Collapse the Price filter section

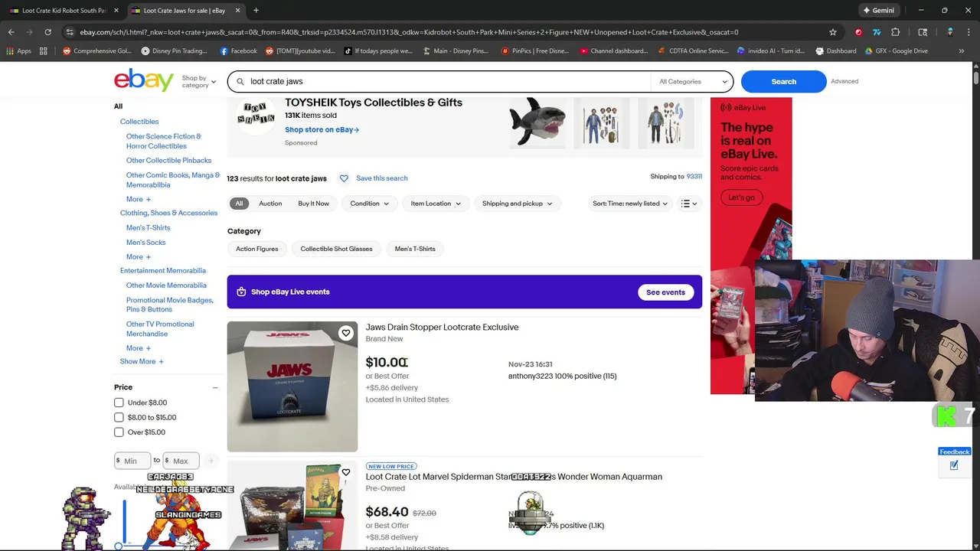(215, 387)
